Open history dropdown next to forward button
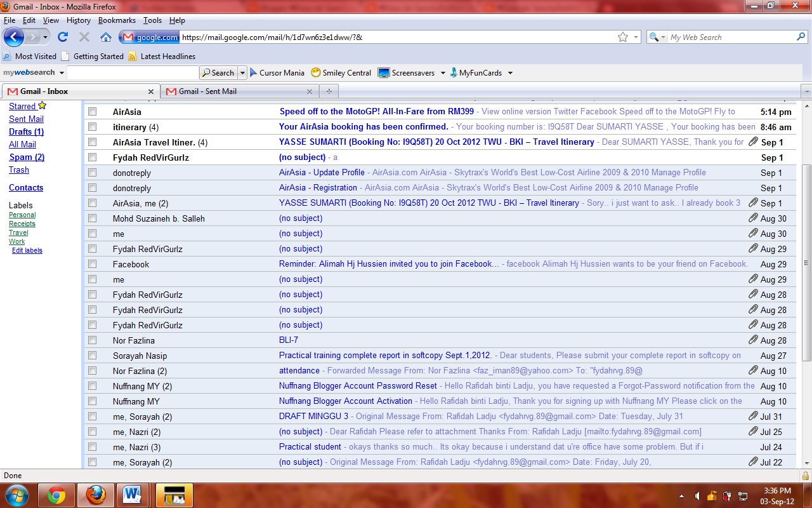Screen dimensions: 812x508 tap(46, 37)
